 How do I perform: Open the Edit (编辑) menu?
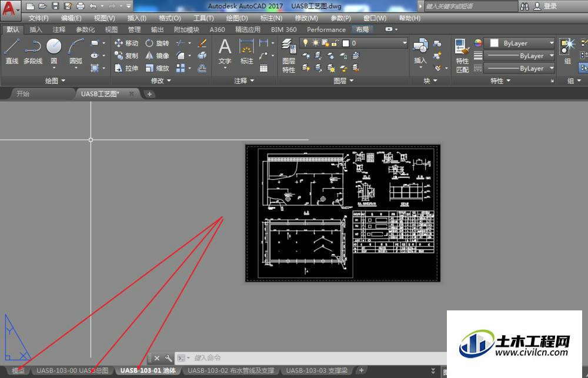click(71, 18)
